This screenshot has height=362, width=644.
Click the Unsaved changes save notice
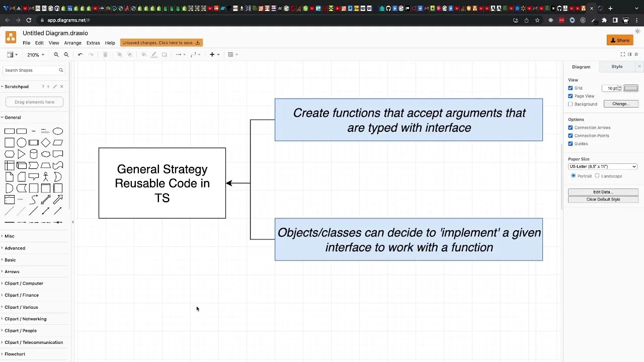[x=162, y=43]
